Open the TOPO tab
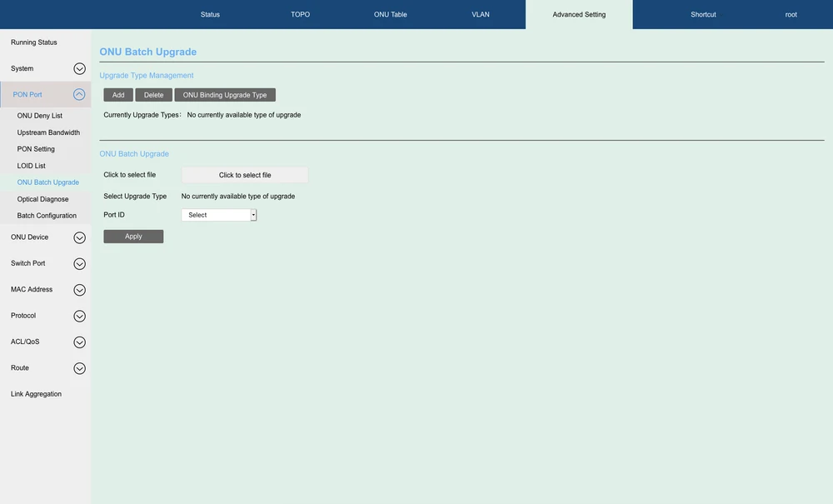The height and width of the screenshot is (504, 833). pyautogui.click(x=300, y=15)
